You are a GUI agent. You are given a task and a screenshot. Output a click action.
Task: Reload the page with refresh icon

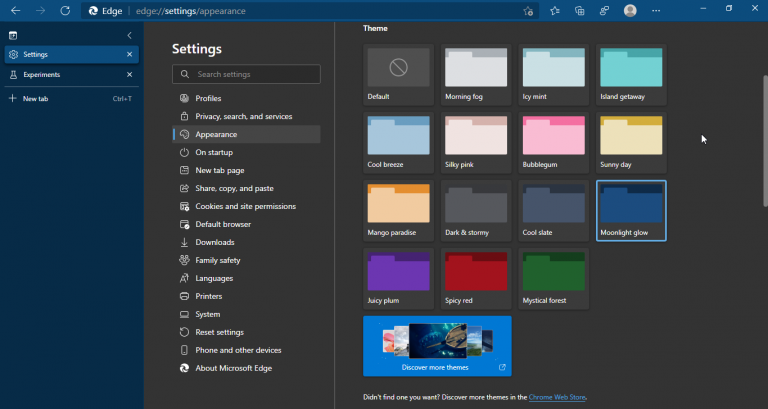coord(65,11)
